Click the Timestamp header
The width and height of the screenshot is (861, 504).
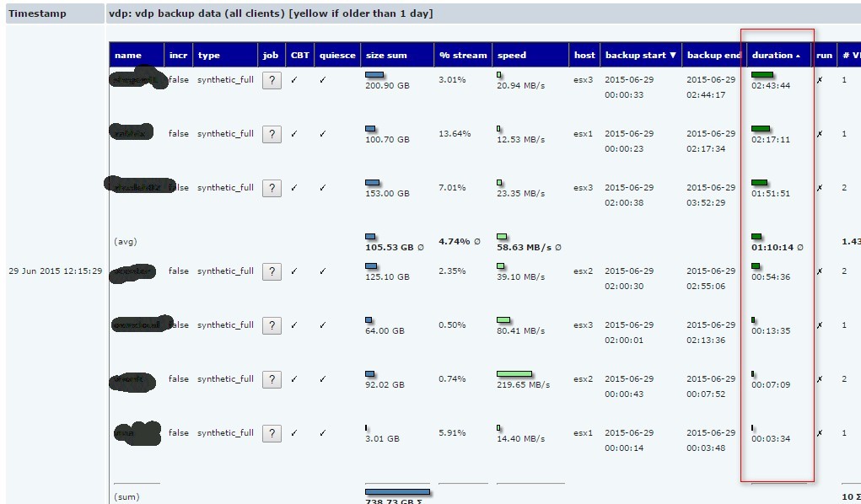click(37, 13)
